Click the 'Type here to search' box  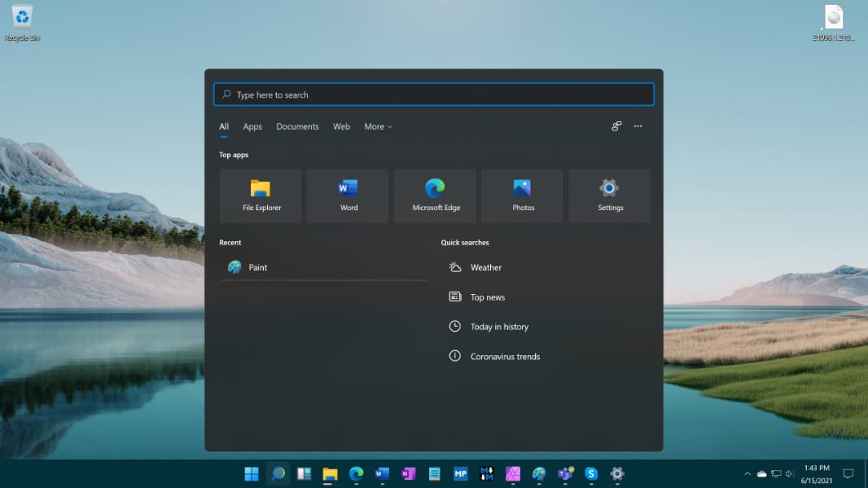433,95
